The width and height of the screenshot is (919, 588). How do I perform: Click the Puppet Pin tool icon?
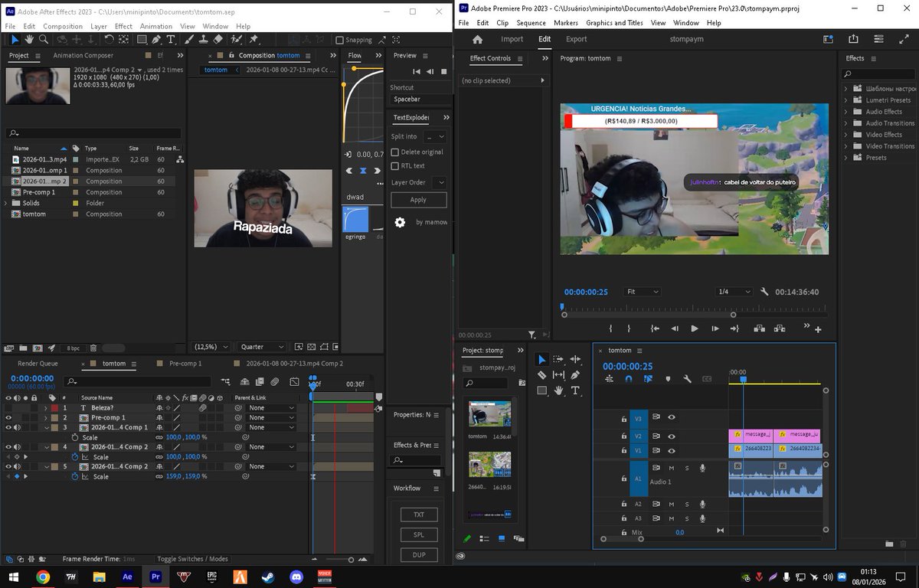coord(253,40)
